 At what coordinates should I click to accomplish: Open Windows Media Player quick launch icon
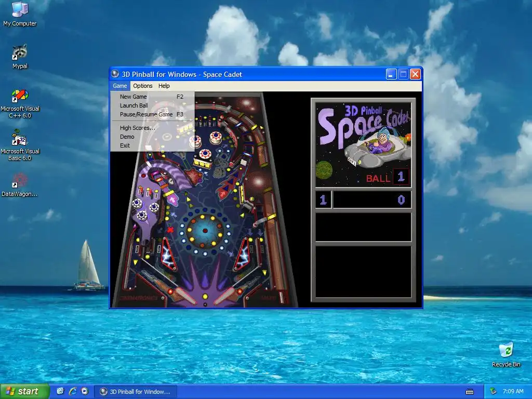pos(85,391)
